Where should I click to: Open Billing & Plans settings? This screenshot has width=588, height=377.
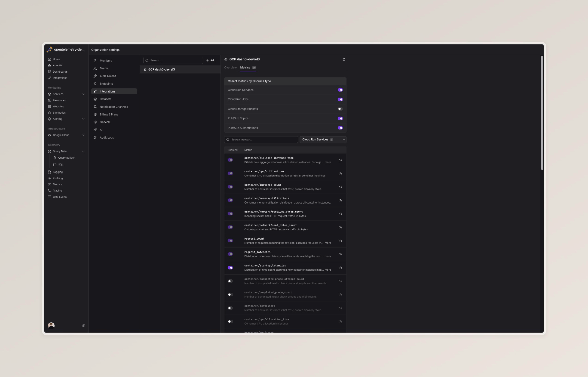(x=114, y=114)
